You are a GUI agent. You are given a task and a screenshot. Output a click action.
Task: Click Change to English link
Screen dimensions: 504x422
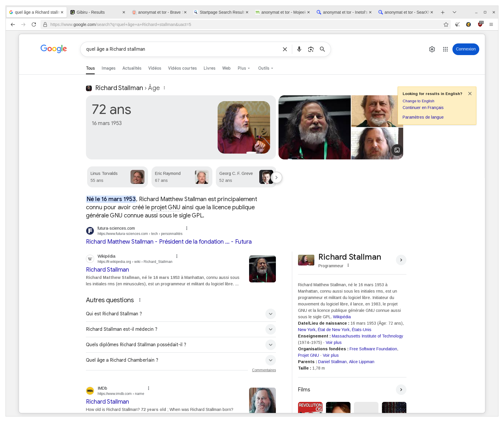click(x=418, y=101)
